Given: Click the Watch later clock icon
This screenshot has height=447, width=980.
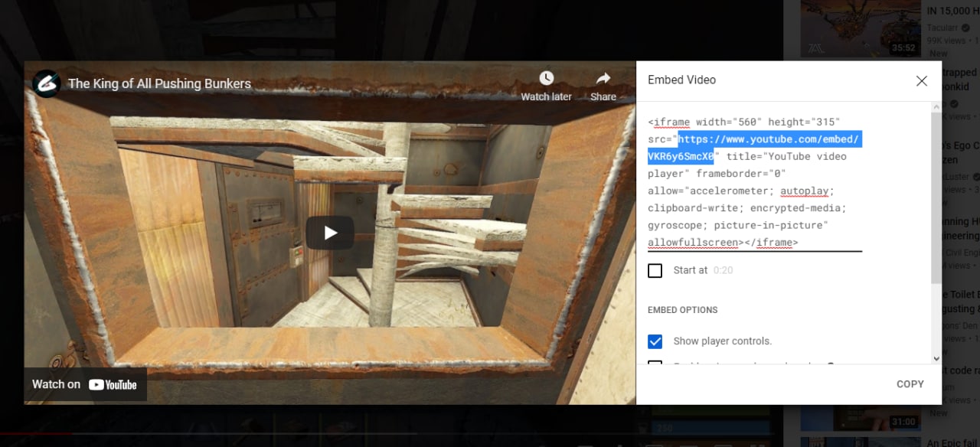Looking at the screenshot, I should pyautogui.click(x=546, y=78).
